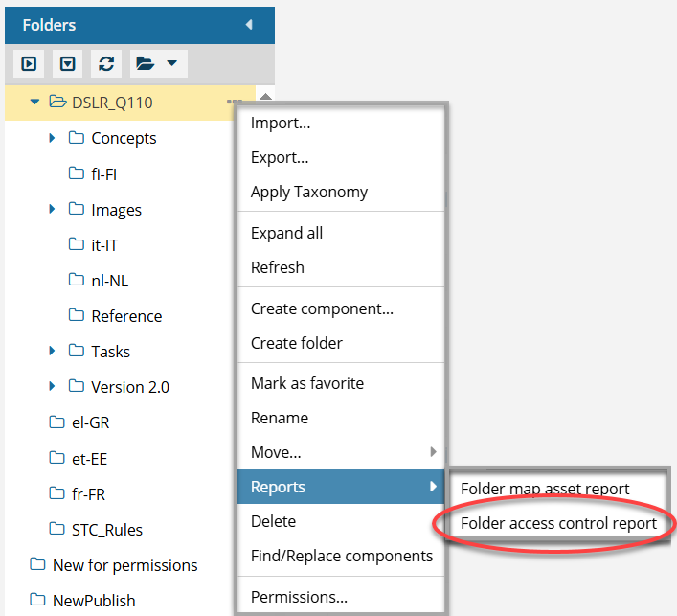Collapse the DSLR_Q110 folder tree

click(34, 103)
